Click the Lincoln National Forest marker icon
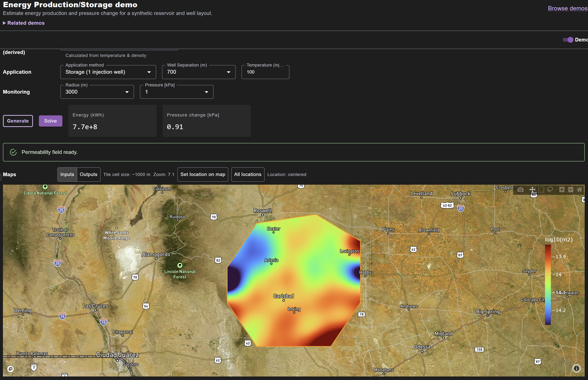The image size is (588, 380). pyautogui.click(x=180, y=265)
